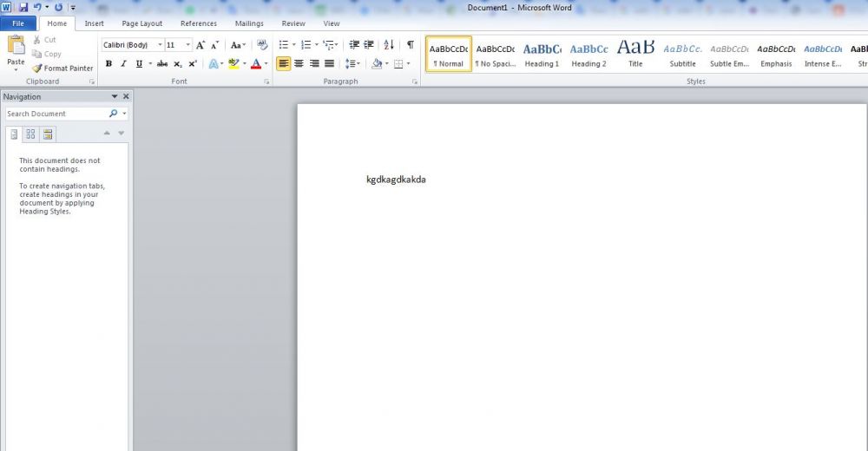Viewport: 868px width, 451px height.
Task: Click the Decrease Indent icon
Action: tap(354, 45)
